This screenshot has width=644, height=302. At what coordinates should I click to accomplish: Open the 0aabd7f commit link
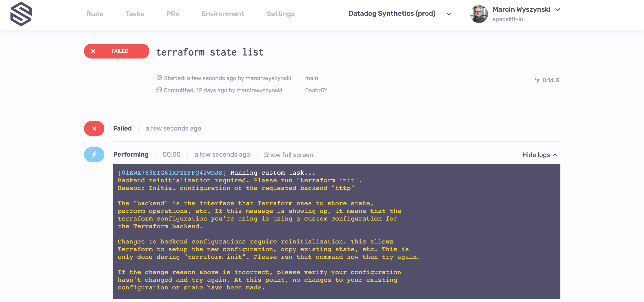point(316,90)
